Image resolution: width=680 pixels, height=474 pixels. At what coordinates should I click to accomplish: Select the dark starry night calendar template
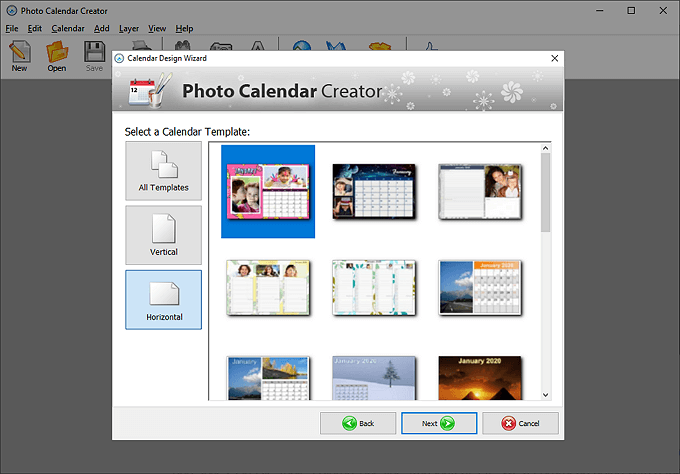tap(374, 191)
